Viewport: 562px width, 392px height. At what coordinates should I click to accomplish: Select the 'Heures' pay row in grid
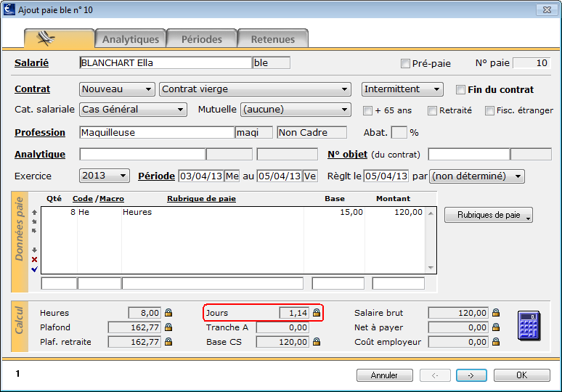coord(233,212)
